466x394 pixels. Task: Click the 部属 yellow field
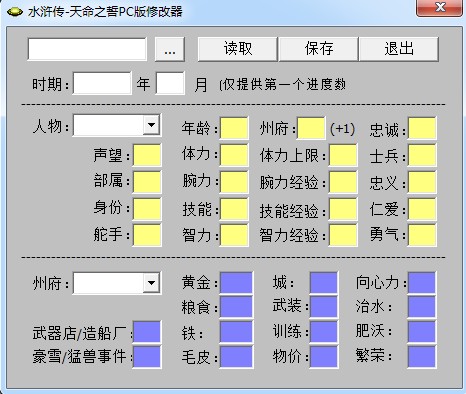147,182
